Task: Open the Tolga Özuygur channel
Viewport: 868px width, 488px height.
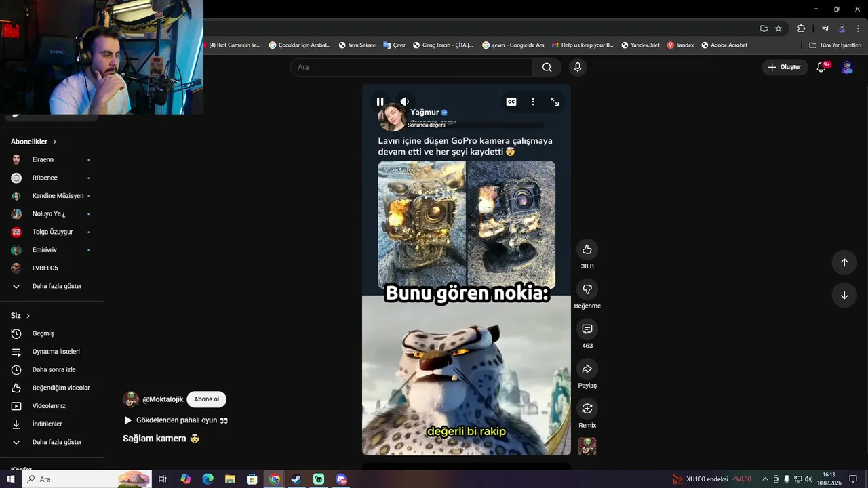Action: click(52, 232)
